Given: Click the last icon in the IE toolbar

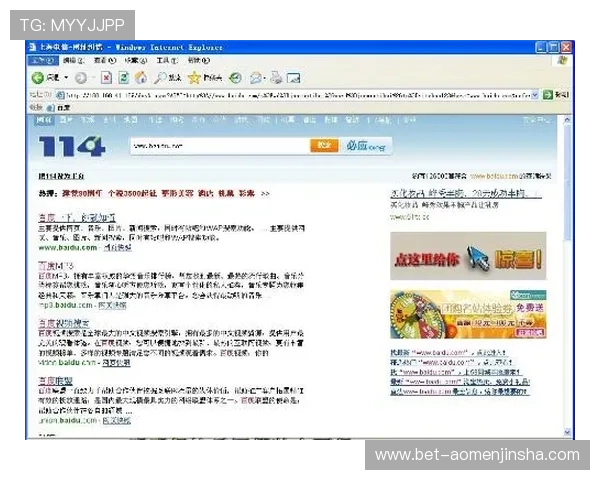Looking at the screenshot, I should [293, 78].
